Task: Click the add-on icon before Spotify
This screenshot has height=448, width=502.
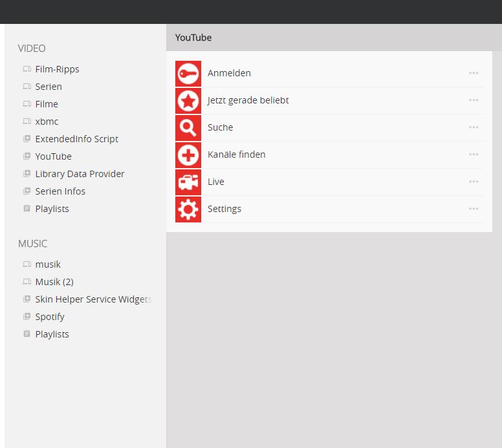Action: (x=27, y=316)
